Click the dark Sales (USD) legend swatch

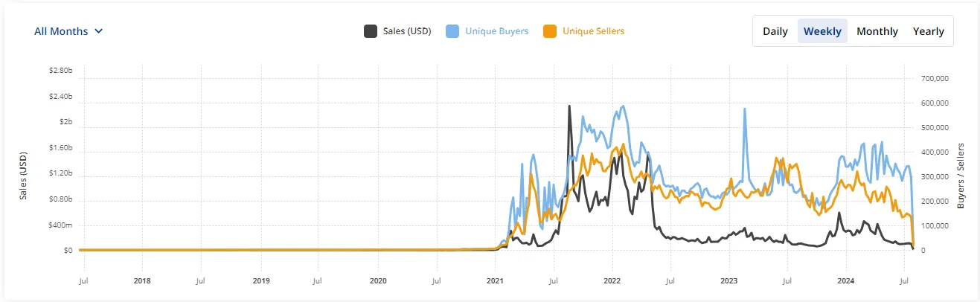tap(370, 31)
